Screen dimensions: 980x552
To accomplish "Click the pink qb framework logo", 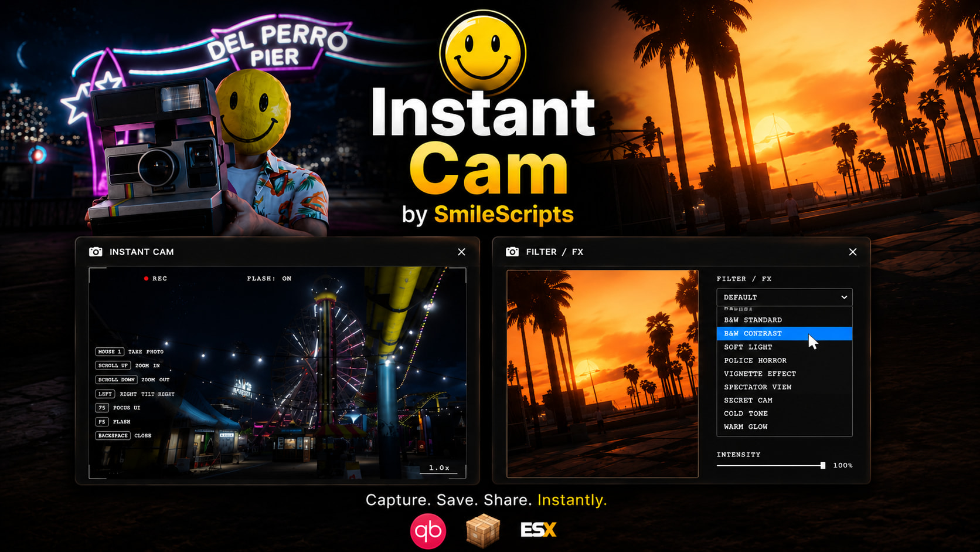I will click(x=428, y=531).
